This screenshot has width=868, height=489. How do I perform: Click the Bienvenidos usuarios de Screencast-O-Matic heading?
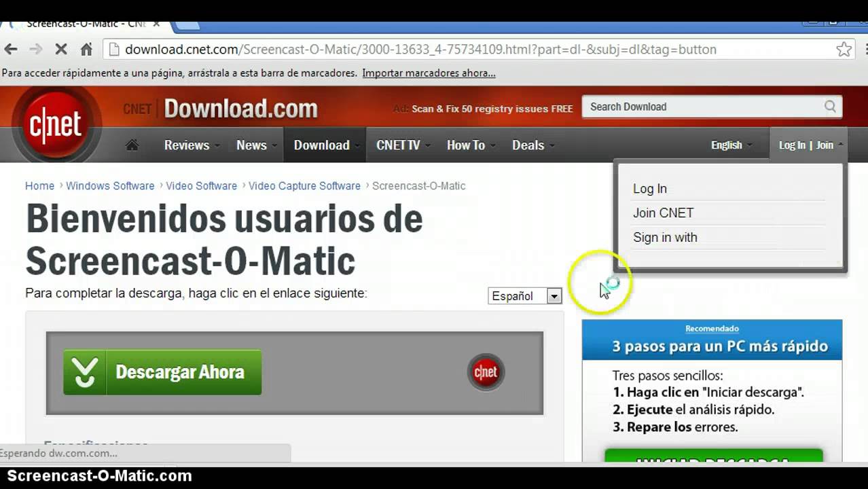coord(224,239)
